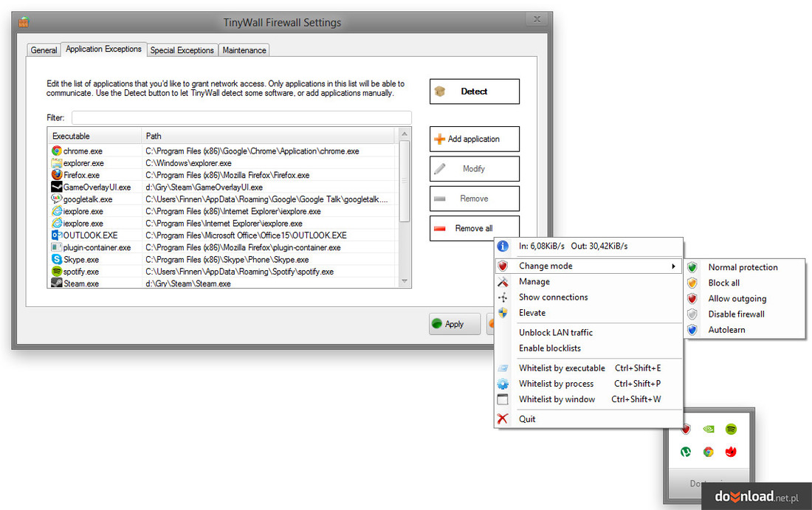This screenshot has width=812, height=510.
Task: Click green shield icon for Normal protection
Action: click(692, 267)
